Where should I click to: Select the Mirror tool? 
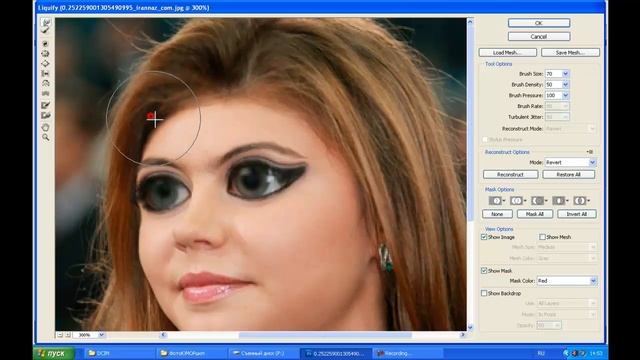pos(46,84)
